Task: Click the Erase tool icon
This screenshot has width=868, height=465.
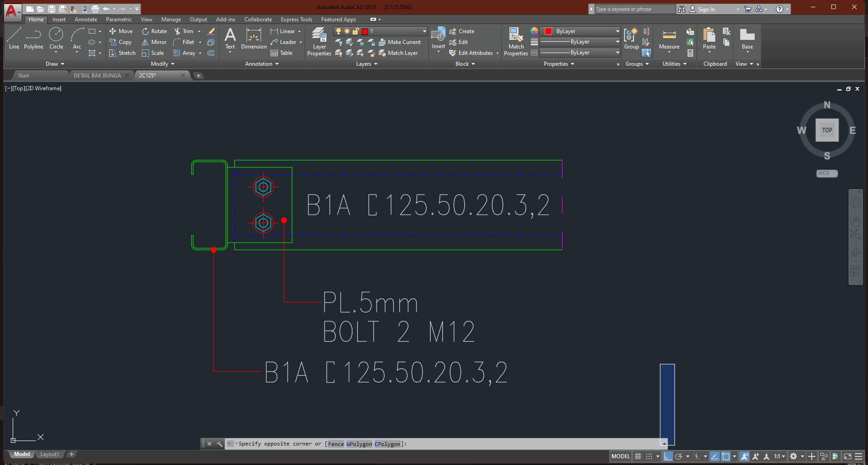Action: [211, 31]
